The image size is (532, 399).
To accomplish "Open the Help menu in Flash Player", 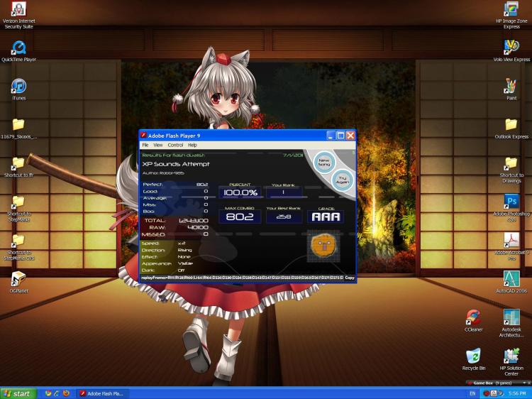I will tap(192, 145).
